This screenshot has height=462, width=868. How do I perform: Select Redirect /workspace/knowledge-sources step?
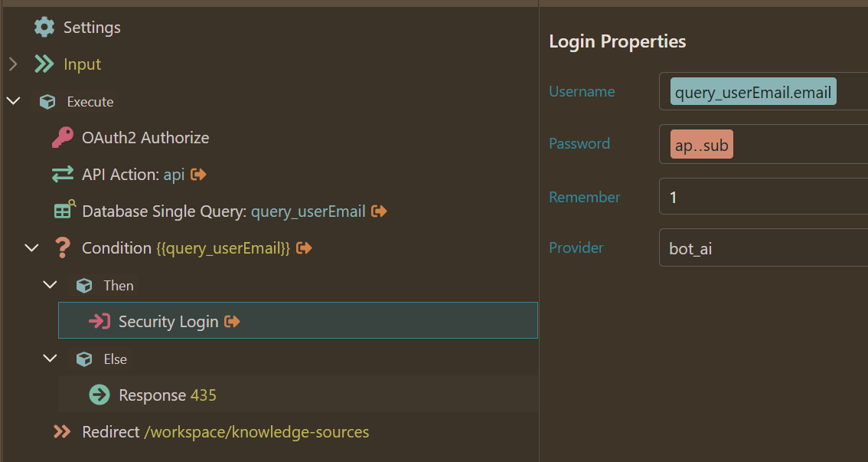225,432
